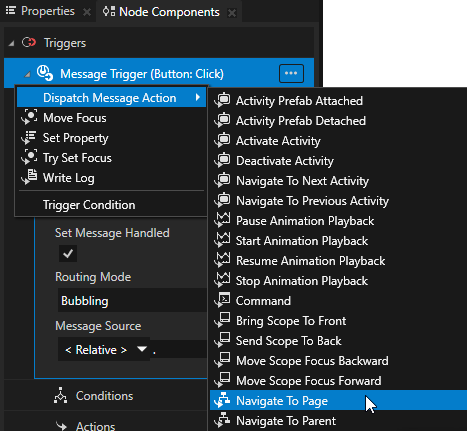Close the Properties tab
467x431 pixels.
(x=87, y=12)
